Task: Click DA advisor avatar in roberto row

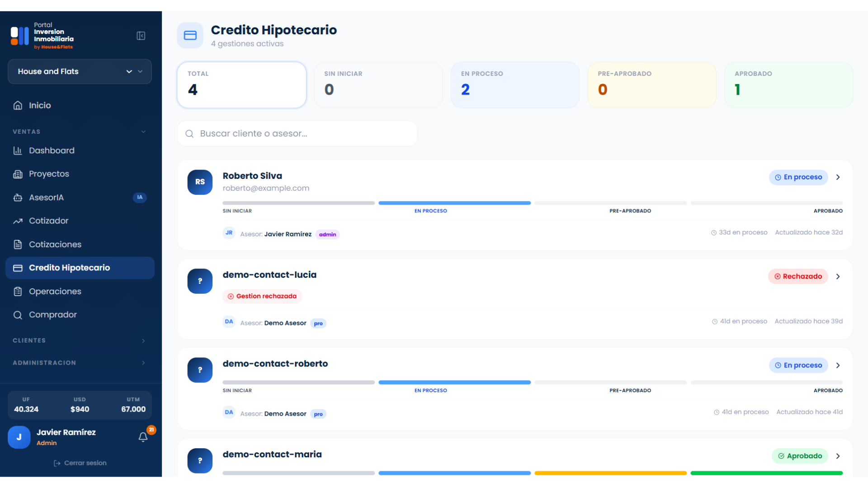Action: tap(229, 412)
